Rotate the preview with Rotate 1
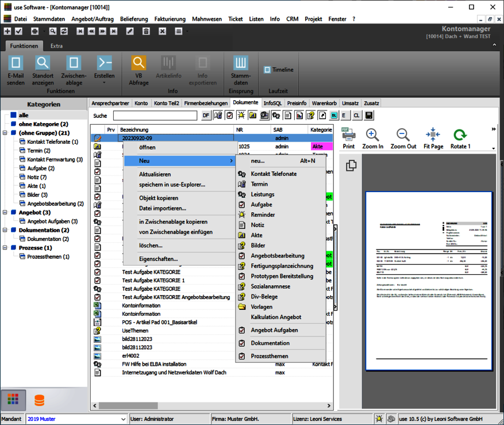 (460, 138)
